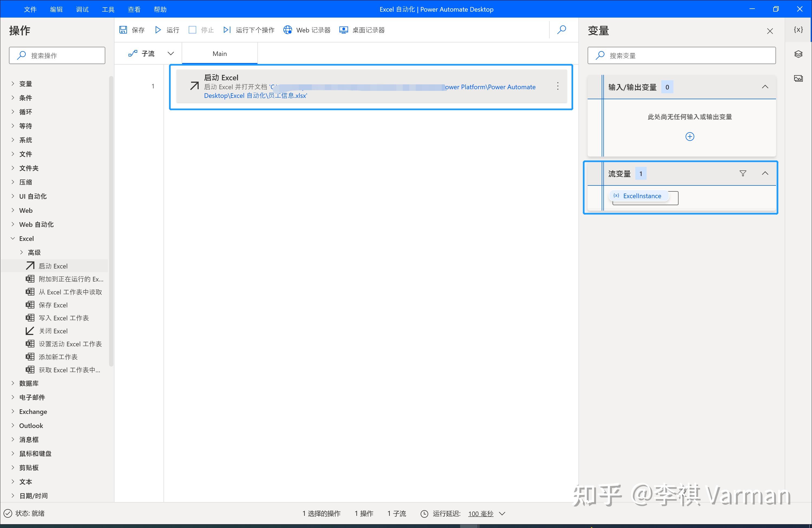
Task: Open search in the flow toolbar
Action: pyautogui.click(x=561, y=30)
